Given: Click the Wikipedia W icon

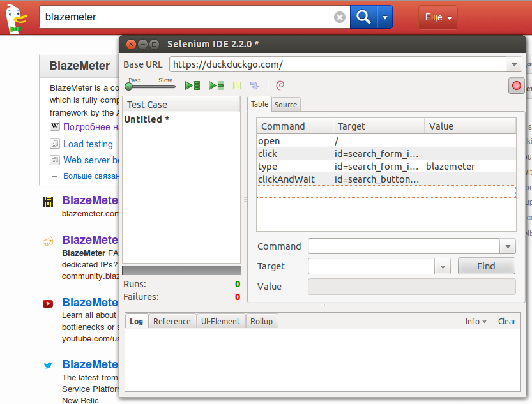Looking at the screenshot, I should pyautogui.click(x=55, y=126).
